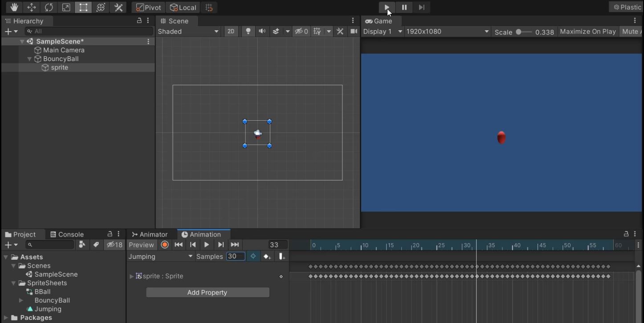Viewport: 644px width, 323px height.
Task: Select the Rotate tool
Action: (49, 8)
